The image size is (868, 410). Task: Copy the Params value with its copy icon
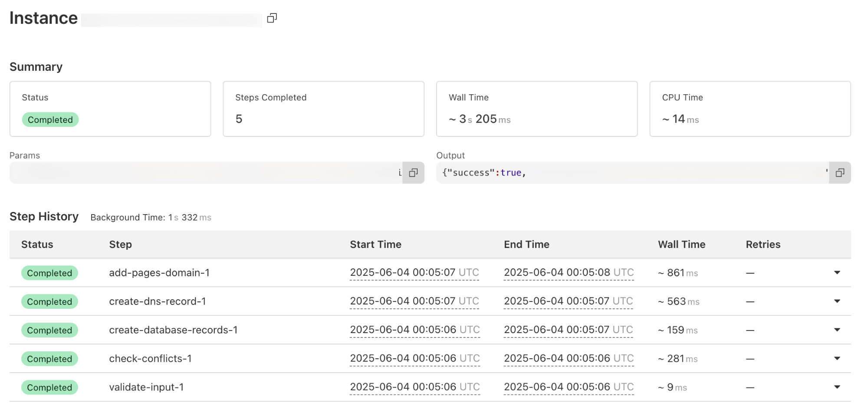(x=413, y=172)
